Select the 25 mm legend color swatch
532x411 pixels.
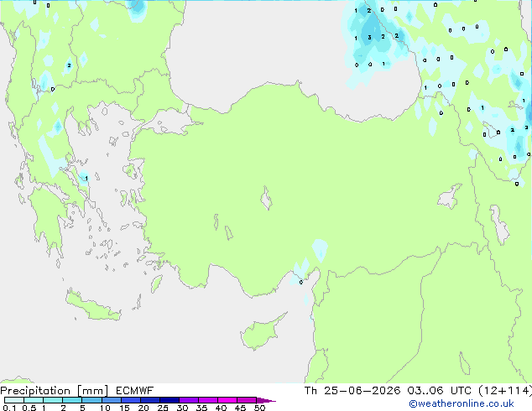[169, 400]
